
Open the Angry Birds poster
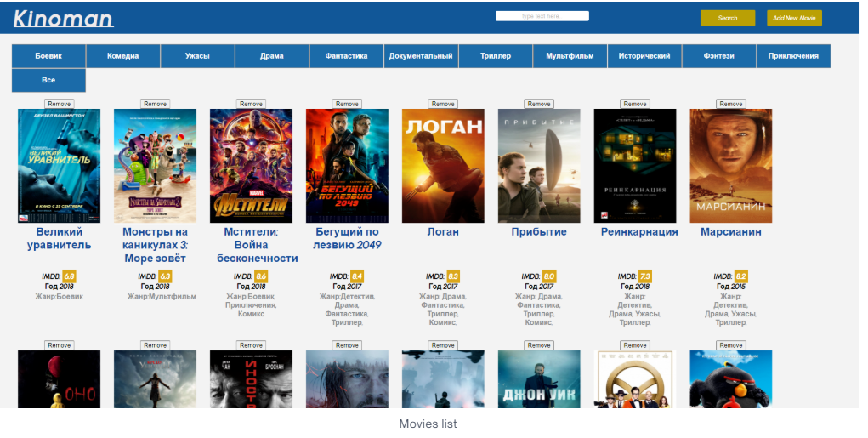(731, 379)
